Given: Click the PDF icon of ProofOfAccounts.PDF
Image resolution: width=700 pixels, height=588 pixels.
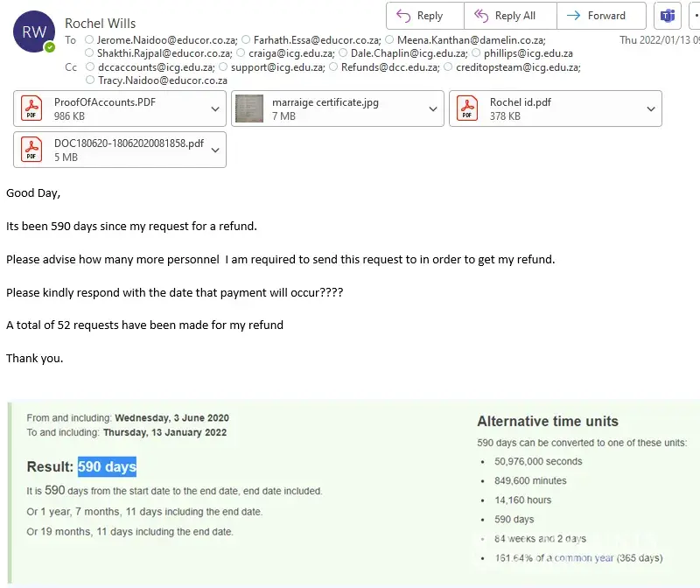Looking at the screenshot, I should tap(31, 108).
